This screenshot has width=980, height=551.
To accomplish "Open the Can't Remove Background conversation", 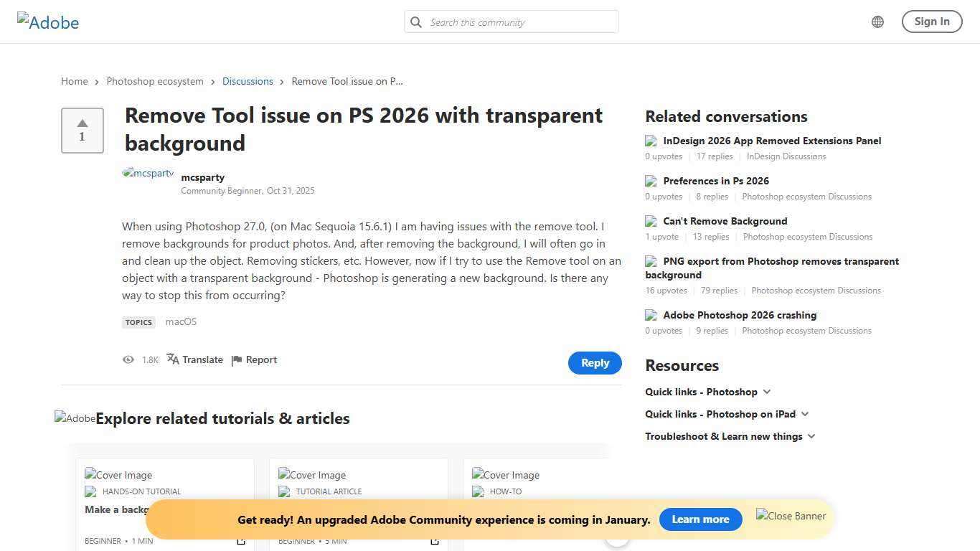I will tap(725, 221).
